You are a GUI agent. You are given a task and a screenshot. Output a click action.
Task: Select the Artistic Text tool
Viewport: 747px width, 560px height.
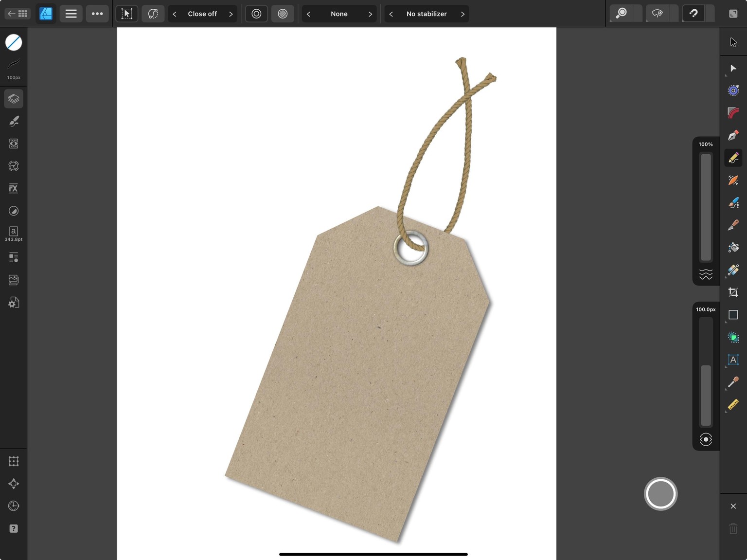(x=733, y=360)
